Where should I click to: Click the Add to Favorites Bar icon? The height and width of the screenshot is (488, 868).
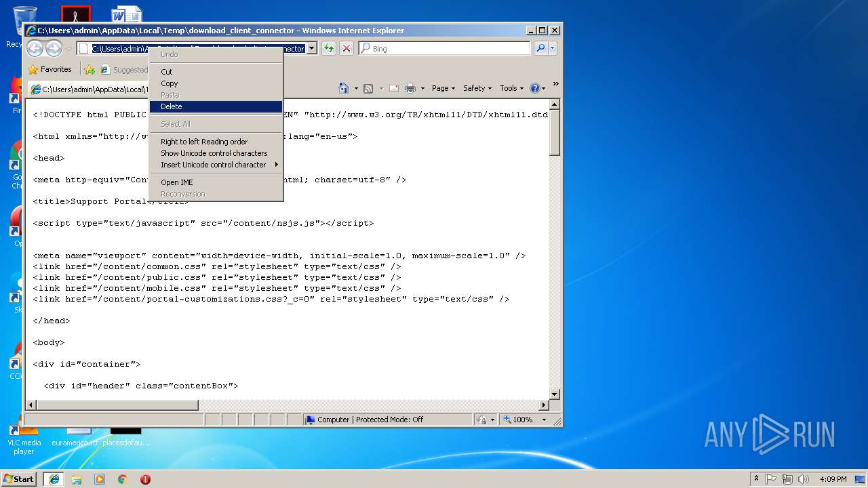pyautogui.click(x=90, y=69)
